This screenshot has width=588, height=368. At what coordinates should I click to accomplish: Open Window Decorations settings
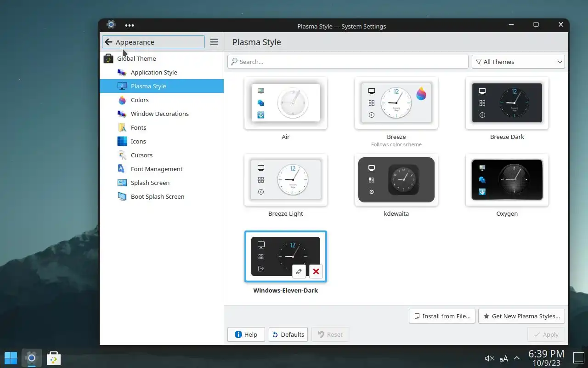(x=162, y=114)
